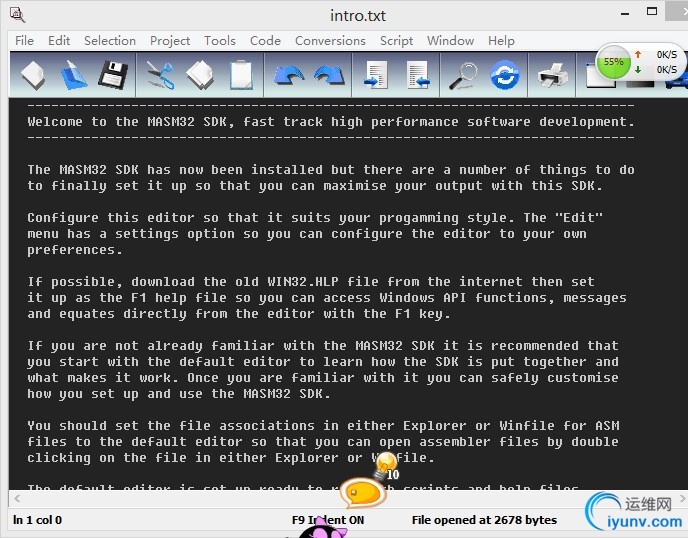Click the Undo left arrow icon
This screenshot has width=688, height=538.
[x=289, y=75]
